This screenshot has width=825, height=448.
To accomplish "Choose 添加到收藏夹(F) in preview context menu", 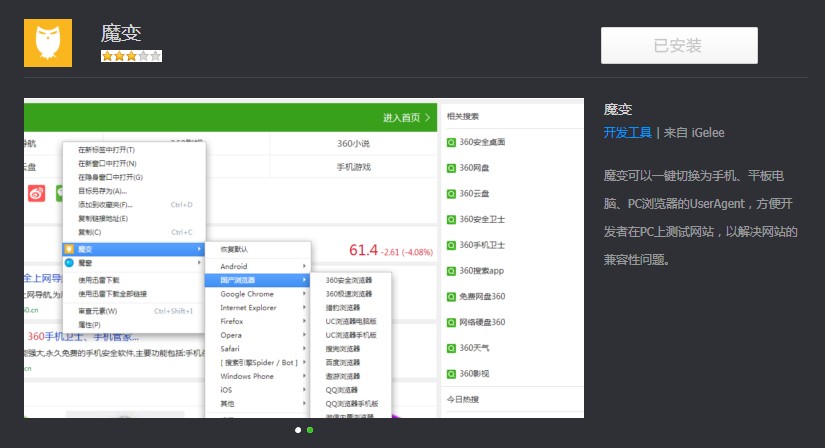I will click(x=105, y=205).
